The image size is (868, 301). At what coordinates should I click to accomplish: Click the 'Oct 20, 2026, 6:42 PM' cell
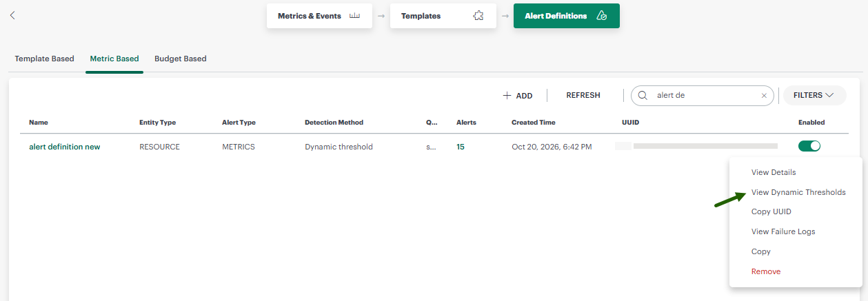[x=552, y=147]
